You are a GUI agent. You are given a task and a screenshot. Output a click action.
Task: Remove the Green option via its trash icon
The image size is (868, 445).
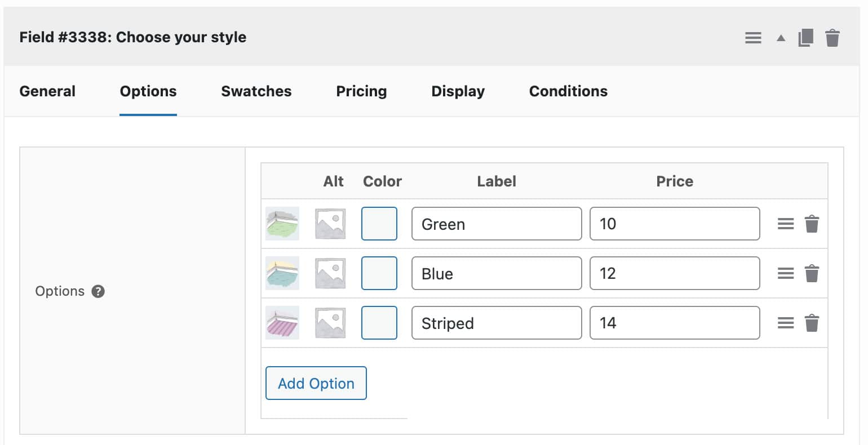click(x=812, y=224)
